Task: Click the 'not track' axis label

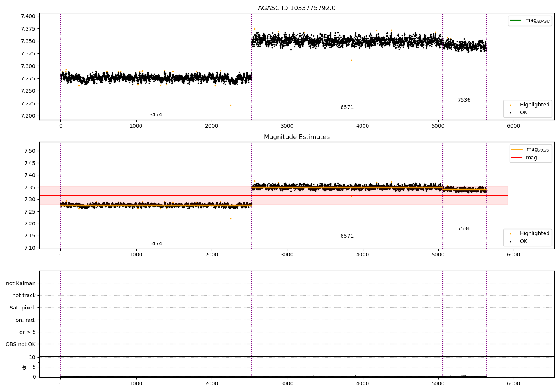Action: coord(24,295)
